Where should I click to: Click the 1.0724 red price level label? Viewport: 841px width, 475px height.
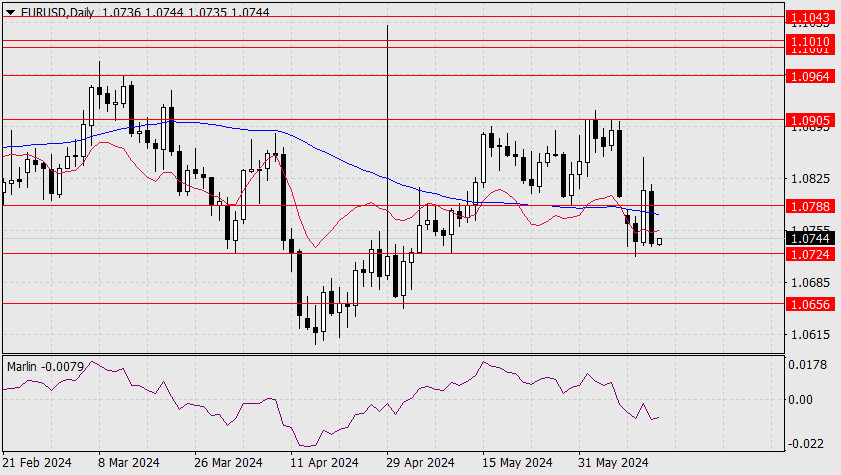click(x=810, y=254)
